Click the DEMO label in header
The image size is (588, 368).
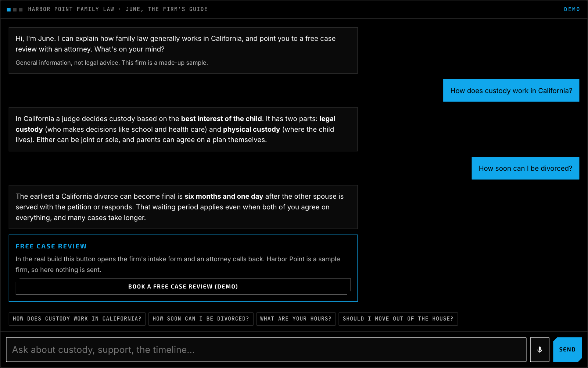click(x=572, y=9)
